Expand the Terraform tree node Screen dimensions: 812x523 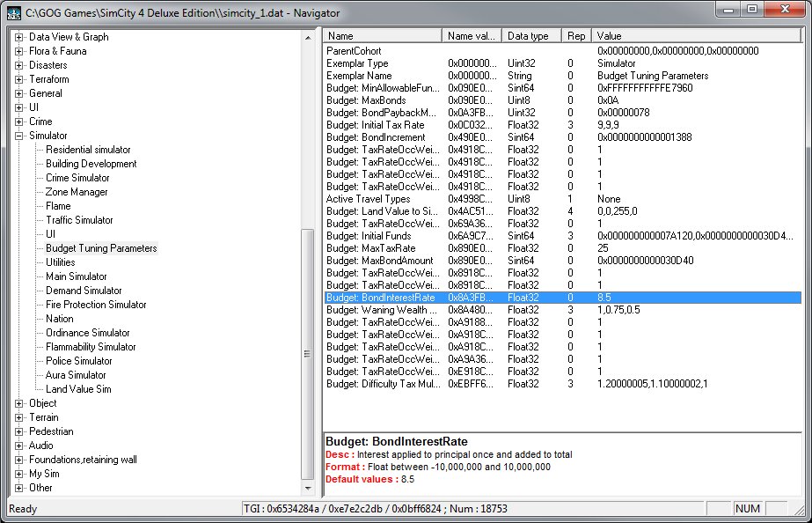click(19, 79)
